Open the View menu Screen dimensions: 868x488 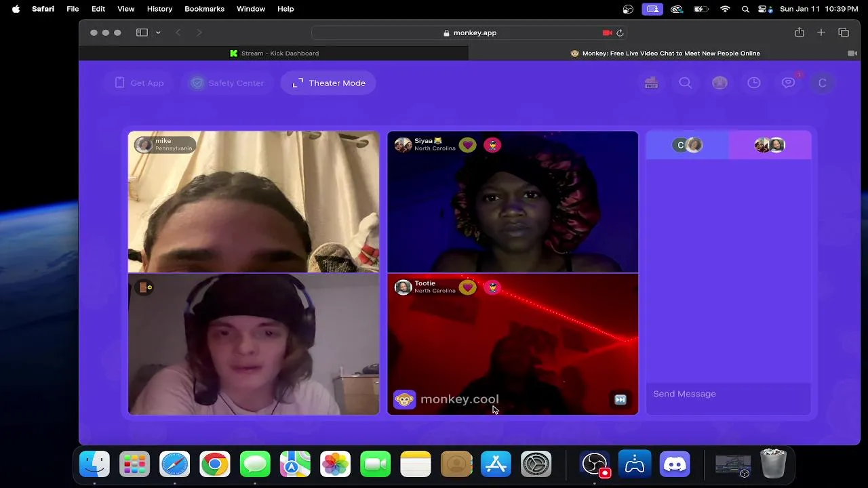pos(125,9)
